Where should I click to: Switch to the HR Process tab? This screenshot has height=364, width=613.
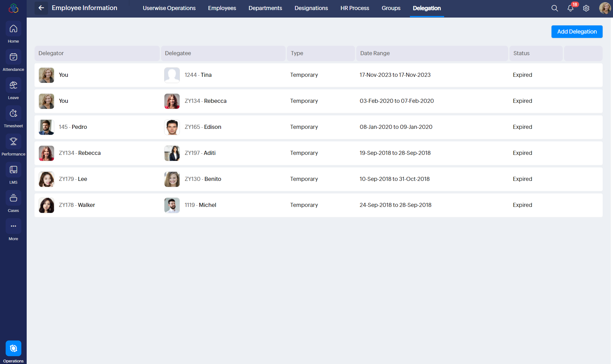[x=355, y=8]
